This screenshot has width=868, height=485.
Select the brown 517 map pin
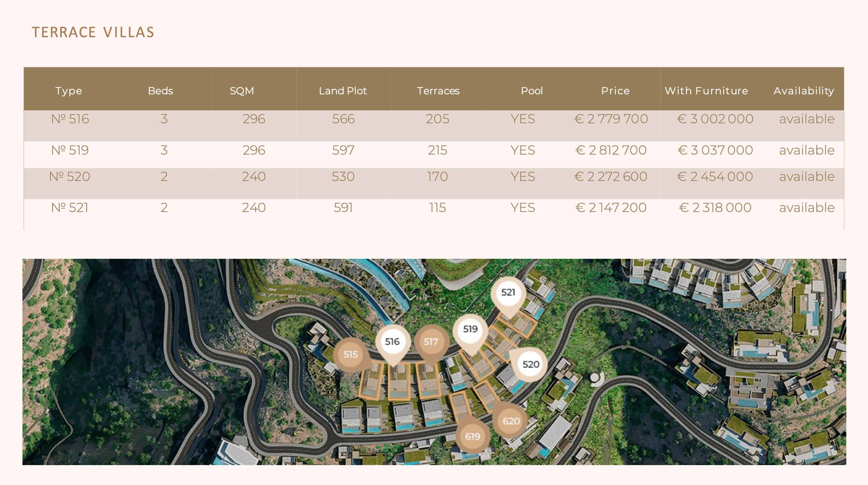tap(431, 342)
